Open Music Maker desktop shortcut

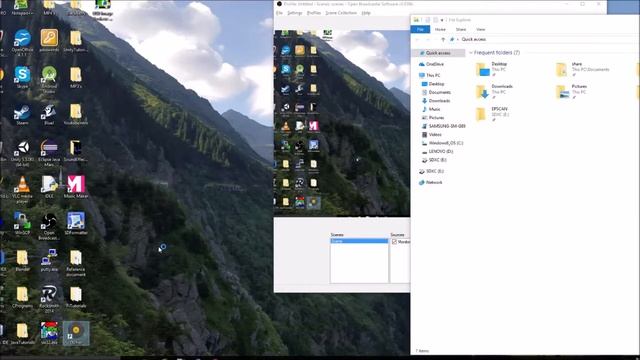pos(76,187)
